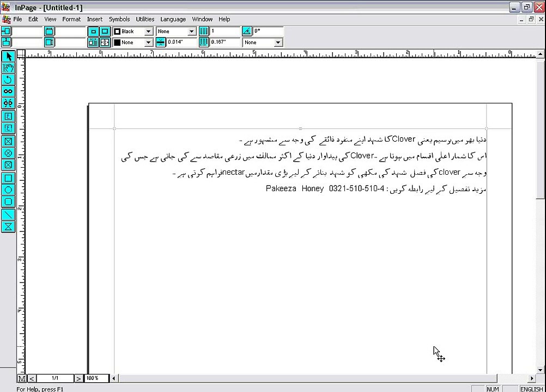Click the box height icon in ribbon
The height and width of the screenshot is (392, 546).
49,42
